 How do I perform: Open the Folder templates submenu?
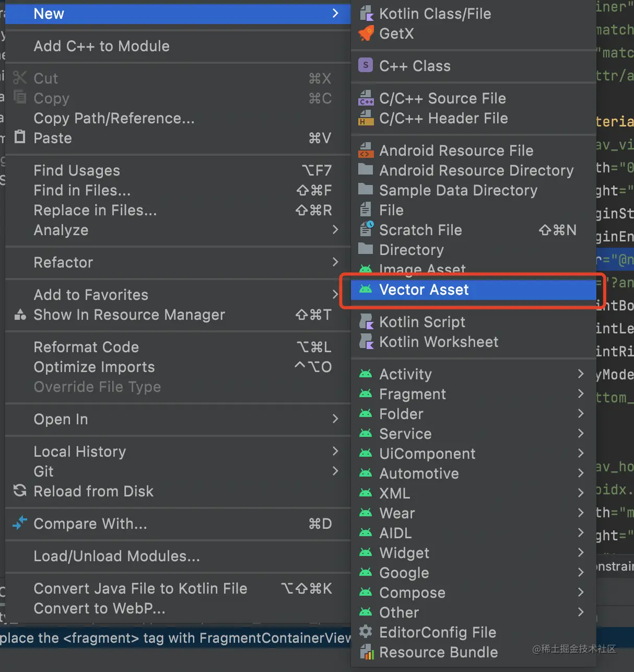tap(474, 414)
